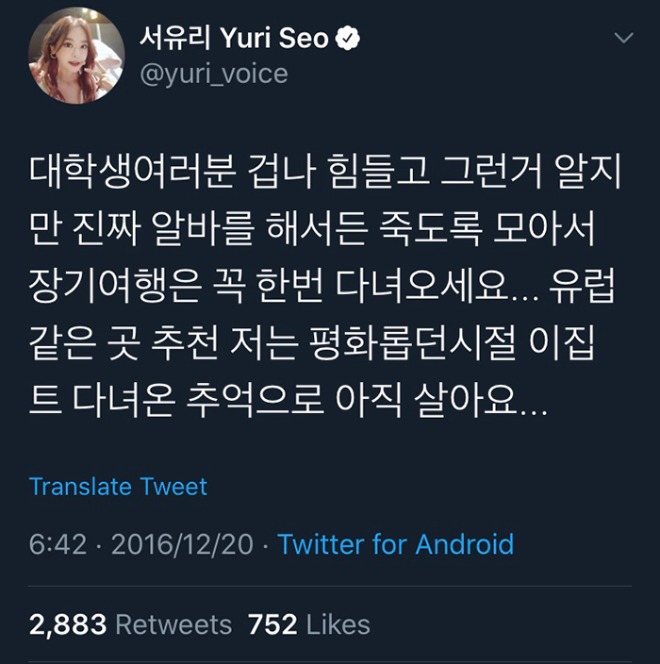The image size is (660, 664).
Task: Tap the first line starting 대학생여러분
Action: tap(325, 172)
